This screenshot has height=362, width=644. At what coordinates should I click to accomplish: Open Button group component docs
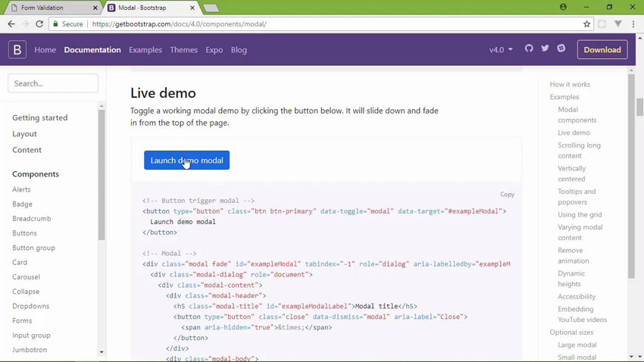(33, 248)
